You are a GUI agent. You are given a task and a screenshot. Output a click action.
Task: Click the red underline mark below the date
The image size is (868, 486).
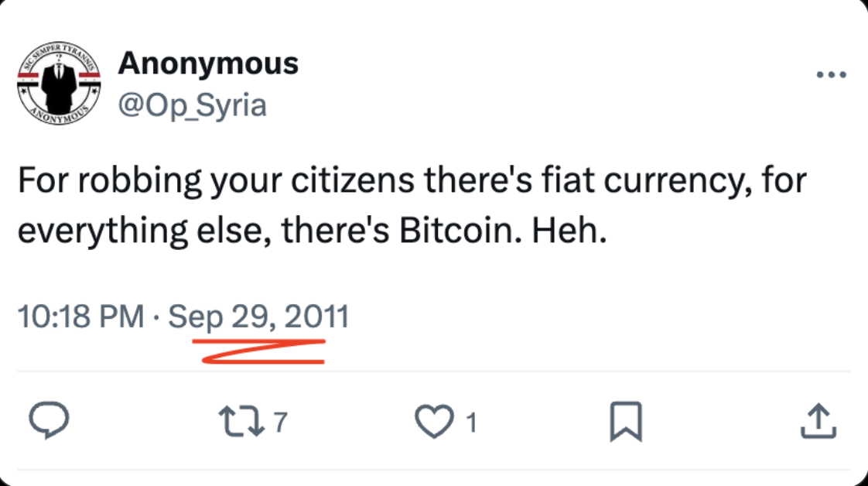(259, 351)
